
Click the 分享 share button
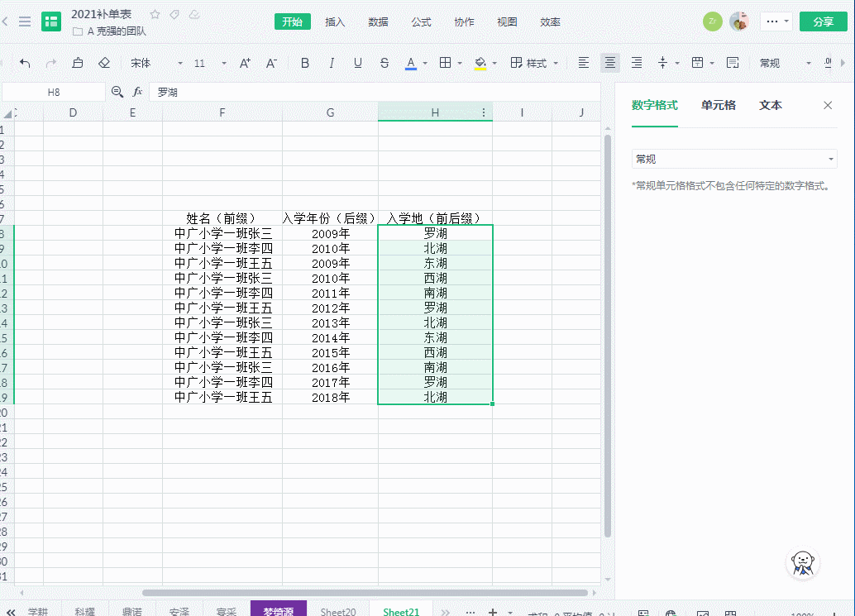coord(824,21)
